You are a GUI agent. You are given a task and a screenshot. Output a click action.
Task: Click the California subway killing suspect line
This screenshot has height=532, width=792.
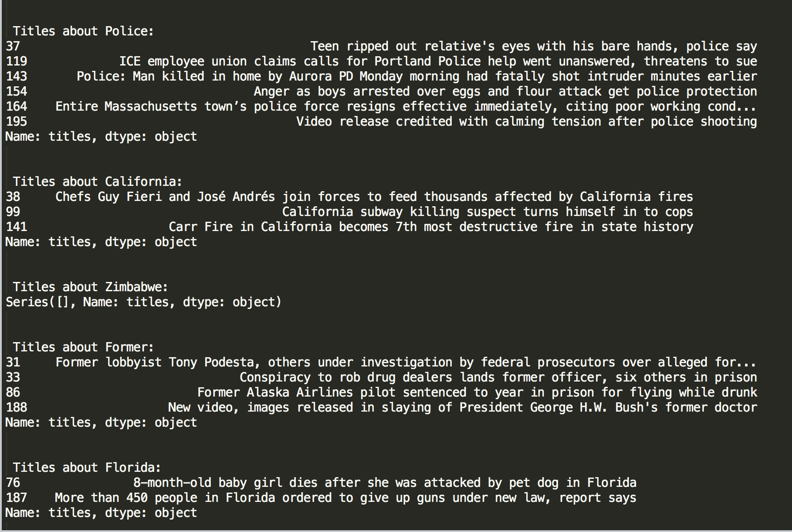487,212
